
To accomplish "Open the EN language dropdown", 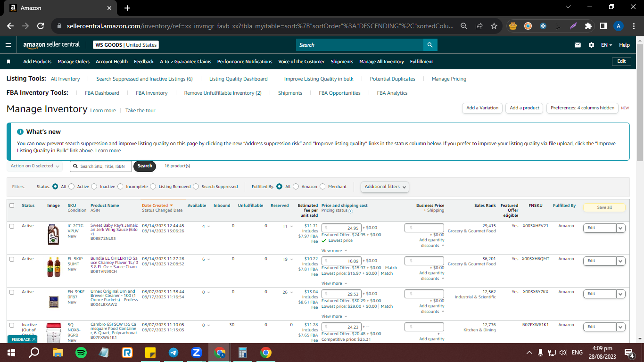I will pyautogui.click(x=606, y=45).
